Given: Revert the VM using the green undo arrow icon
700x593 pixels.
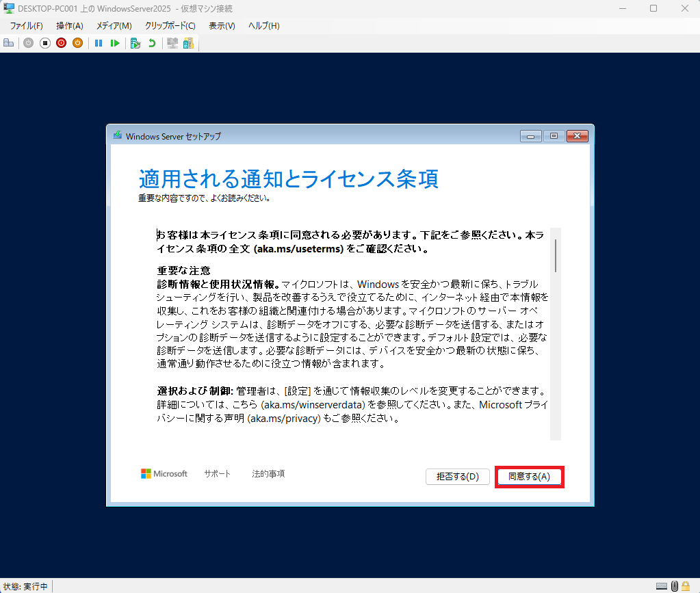Looking at the screenshot, I should [x=152, y=43].
